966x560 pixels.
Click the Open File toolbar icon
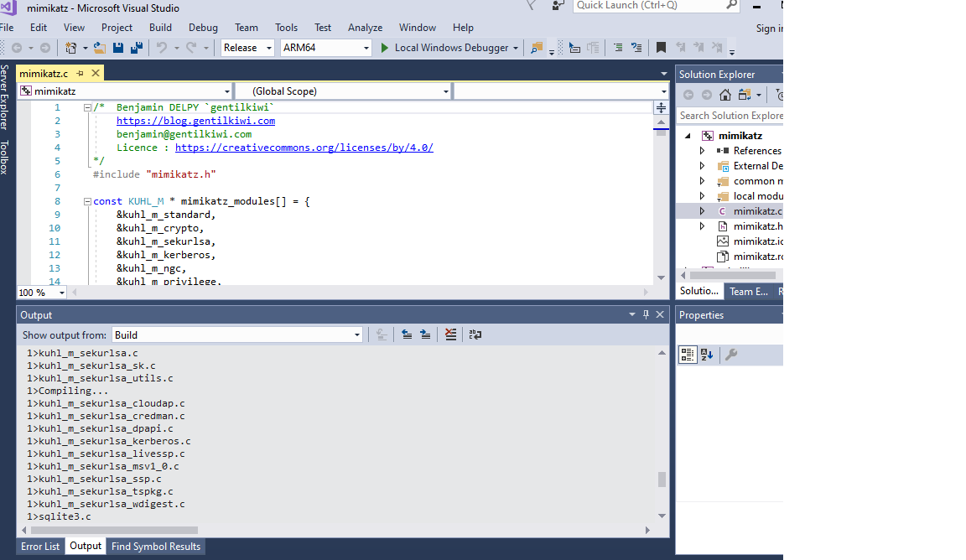[x=97, y=48]
